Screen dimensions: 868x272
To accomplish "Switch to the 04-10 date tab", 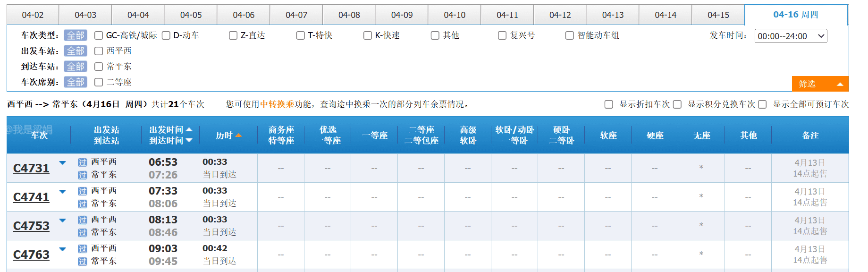I will pyautogui.click(x=454, y=15).
